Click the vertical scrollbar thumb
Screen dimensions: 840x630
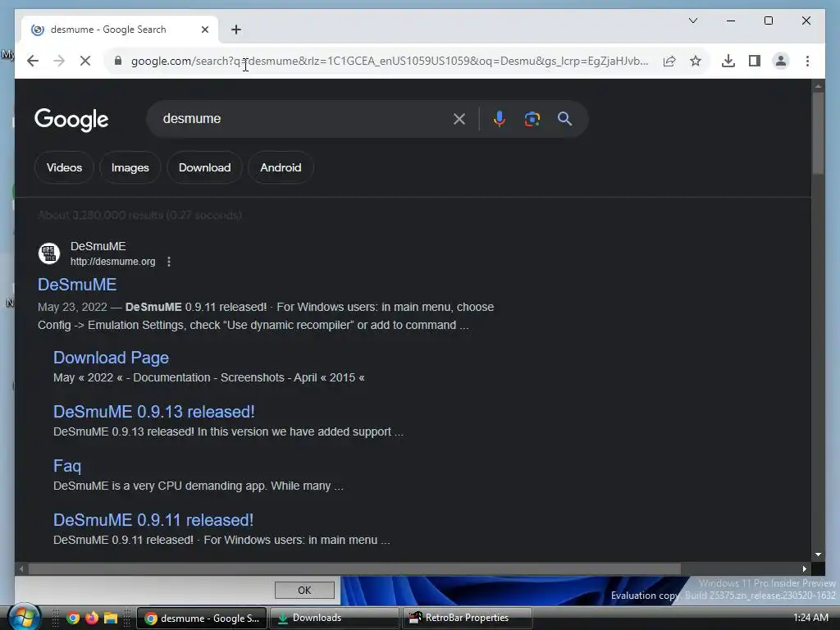[818, 133]
